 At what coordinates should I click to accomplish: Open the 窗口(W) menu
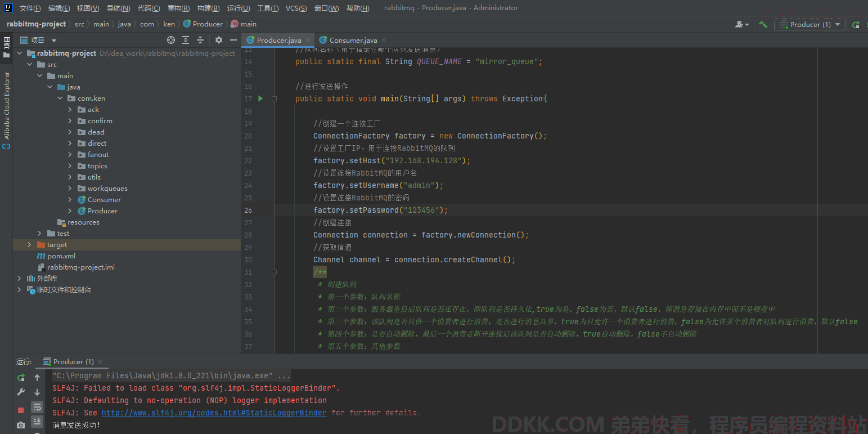tap(326, 8)
